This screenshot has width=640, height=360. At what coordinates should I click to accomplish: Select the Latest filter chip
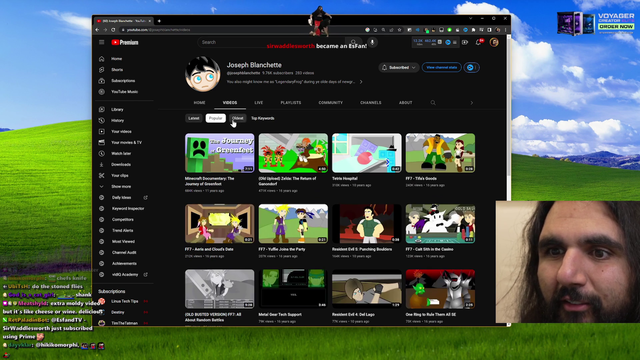(x=194, y=118)
